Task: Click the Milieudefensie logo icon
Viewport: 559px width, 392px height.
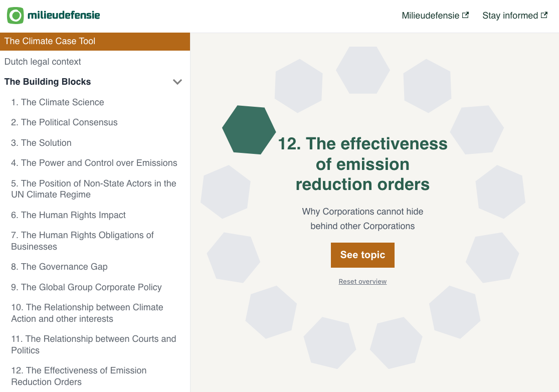Action: coord(16,16)
